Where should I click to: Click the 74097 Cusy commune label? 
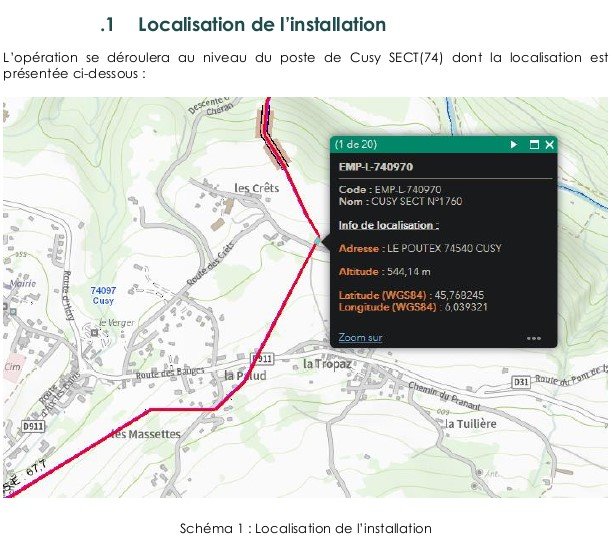(103, 296)
